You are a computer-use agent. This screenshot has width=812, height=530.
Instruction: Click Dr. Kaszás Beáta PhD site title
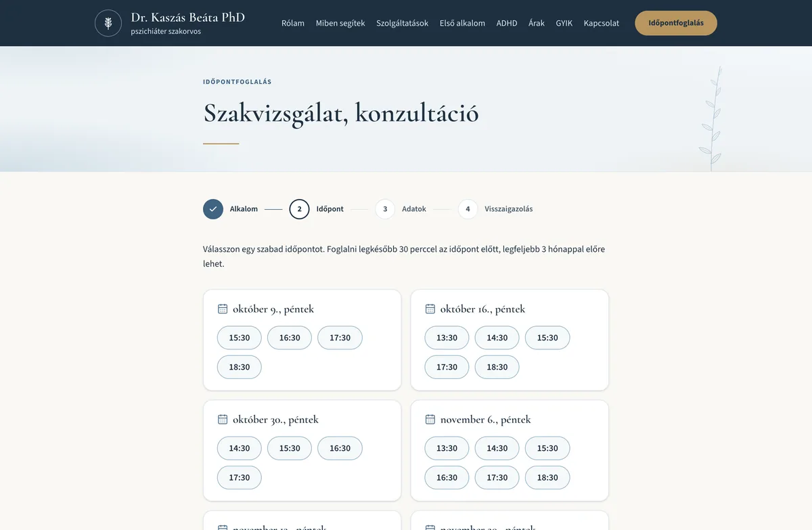coord(188,17)
